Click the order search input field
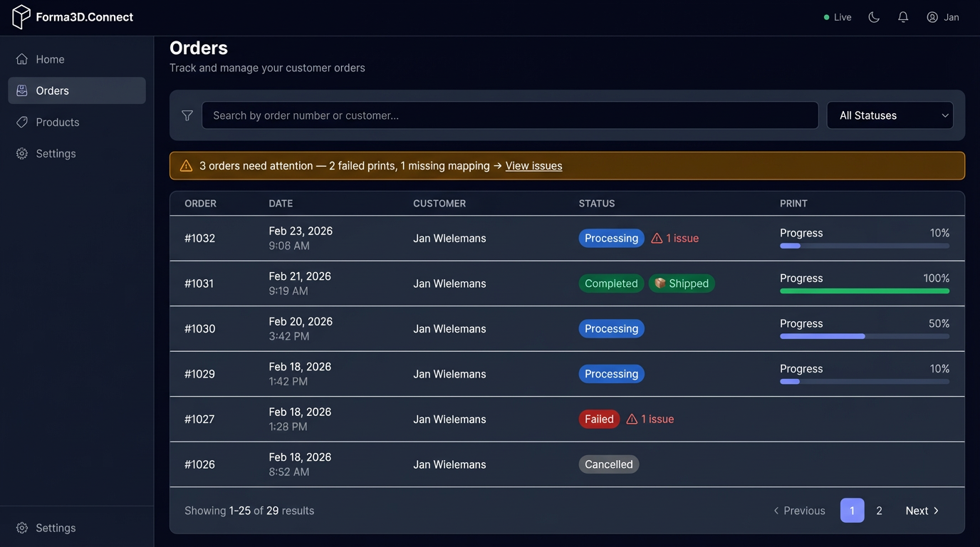Screen dimensions: 980x547 [x=510, y=115]
